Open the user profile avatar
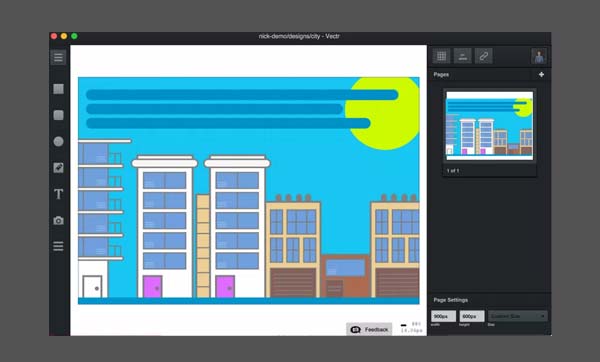This screenshot has width=600, height=362. click(539, 56)
